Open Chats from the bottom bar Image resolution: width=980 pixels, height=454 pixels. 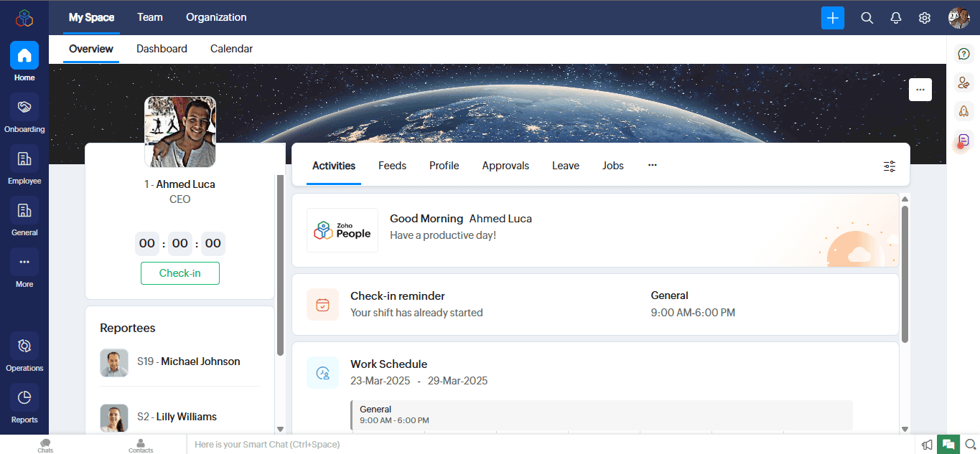coord(45,445)
